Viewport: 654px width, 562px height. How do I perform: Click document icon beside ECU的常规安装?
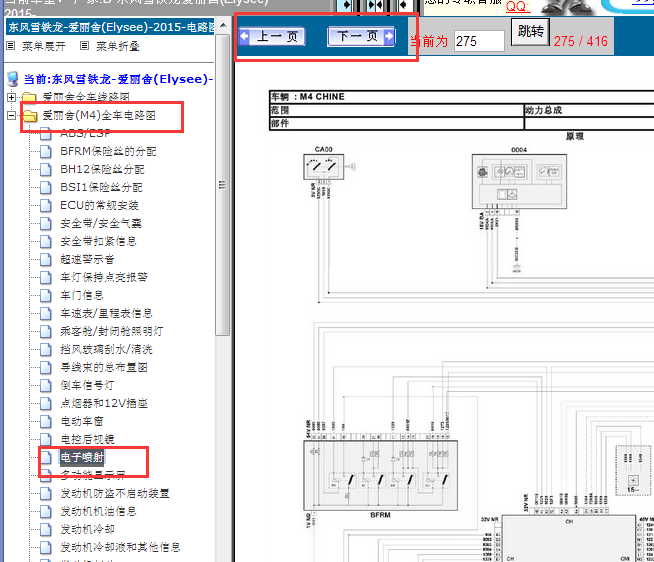coord(45,205)
